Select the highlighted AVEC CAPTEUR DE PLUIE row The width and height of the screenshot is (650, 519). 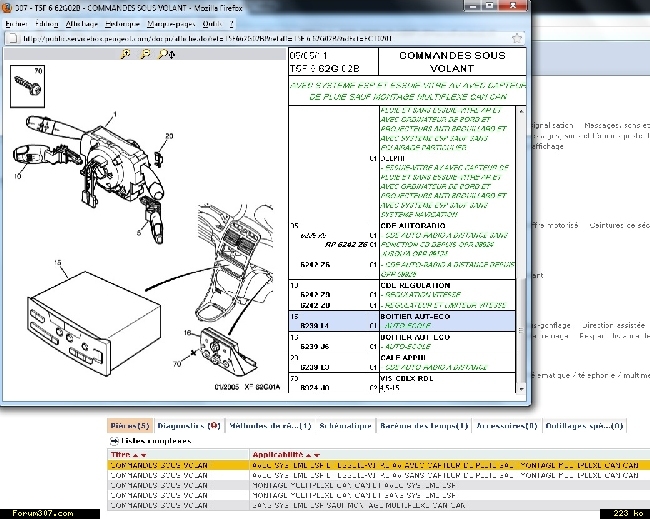pos(378,466)
